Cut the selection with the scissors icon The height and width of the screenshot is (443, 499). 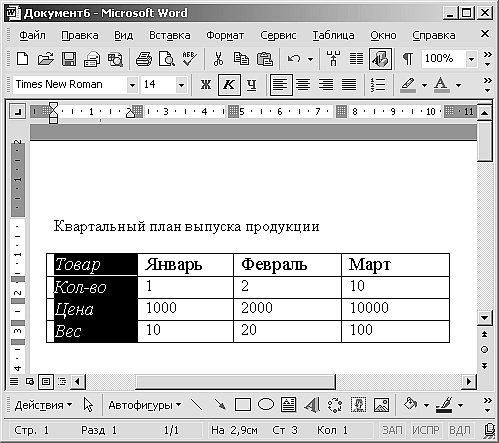pos(218,59)
